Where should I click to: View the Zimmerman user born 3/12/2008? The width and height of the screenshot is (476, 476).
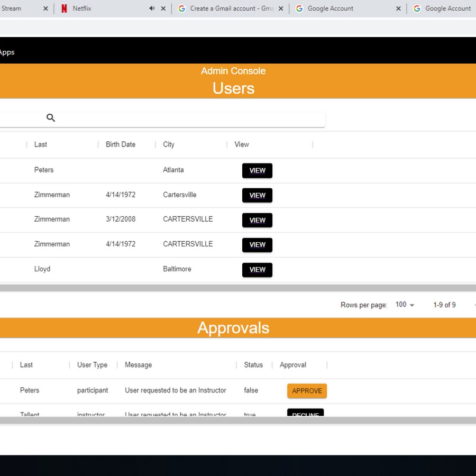pyautogui.click(x=257, y=220)
